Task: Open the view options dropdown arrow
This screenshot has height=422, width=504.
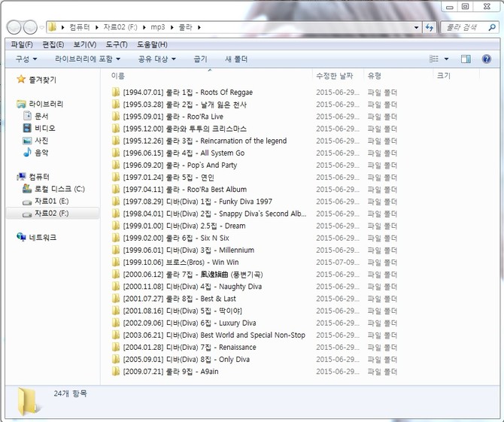Action: click(x=446, y=59)
